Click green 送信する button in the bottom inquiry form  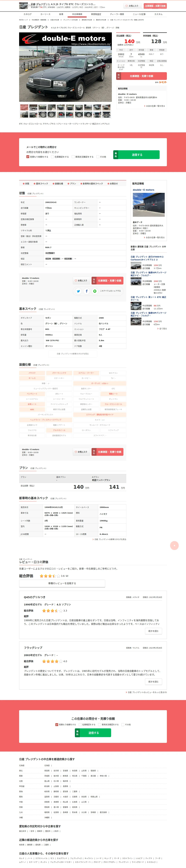tap(93, 733)
